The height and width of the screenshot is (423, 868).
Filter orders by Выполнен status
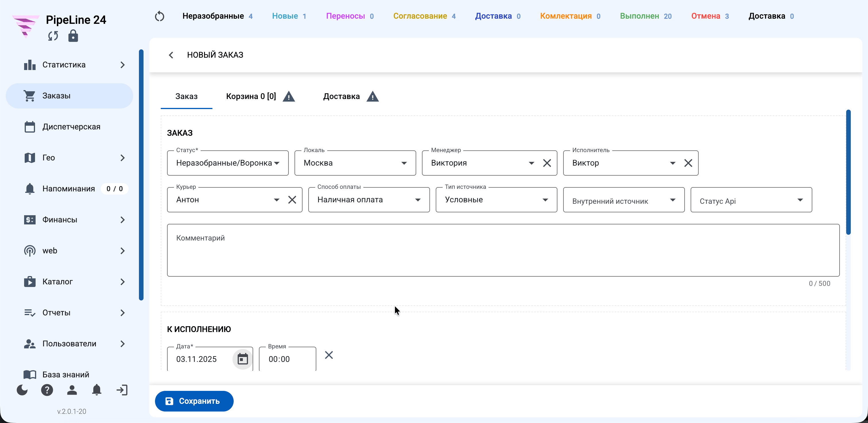pos(646,16)
